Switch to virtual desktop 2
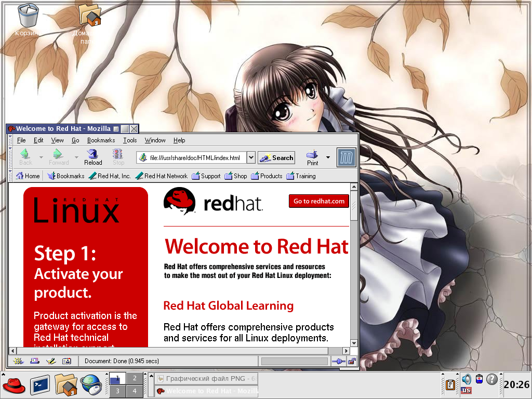The width and height of the screenshot is (532, 399). (x=135, y=379)
